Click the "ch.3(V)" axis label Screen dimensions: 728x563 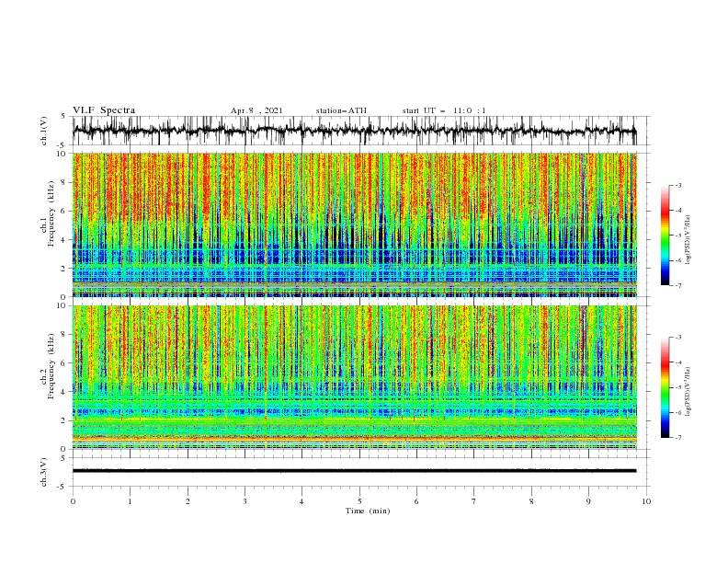[44, 472]
